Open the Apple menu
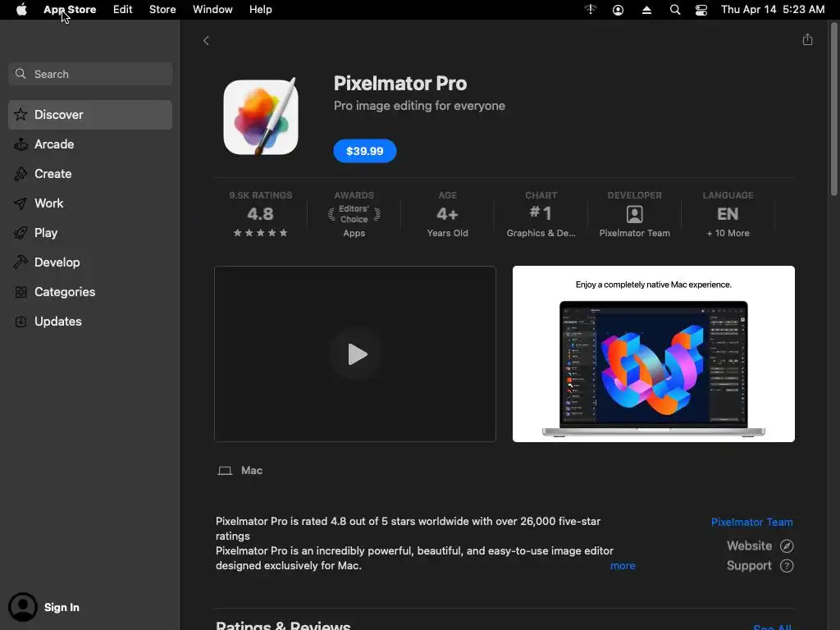 coord(21,10)
